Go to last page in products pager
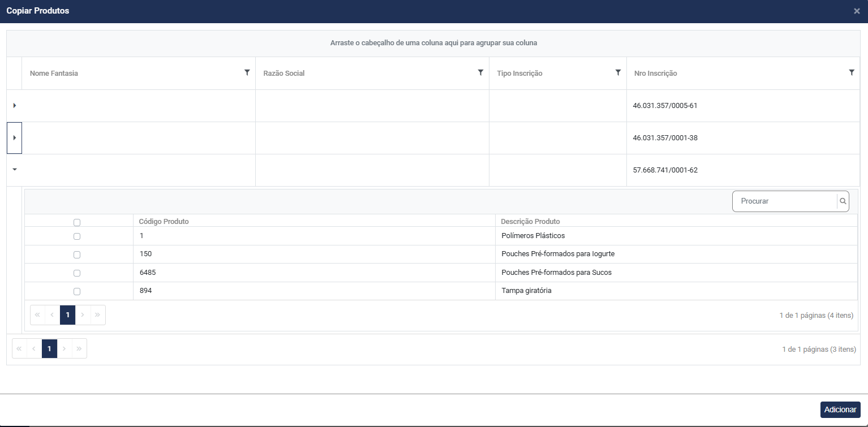 click(x=97, y=315)
